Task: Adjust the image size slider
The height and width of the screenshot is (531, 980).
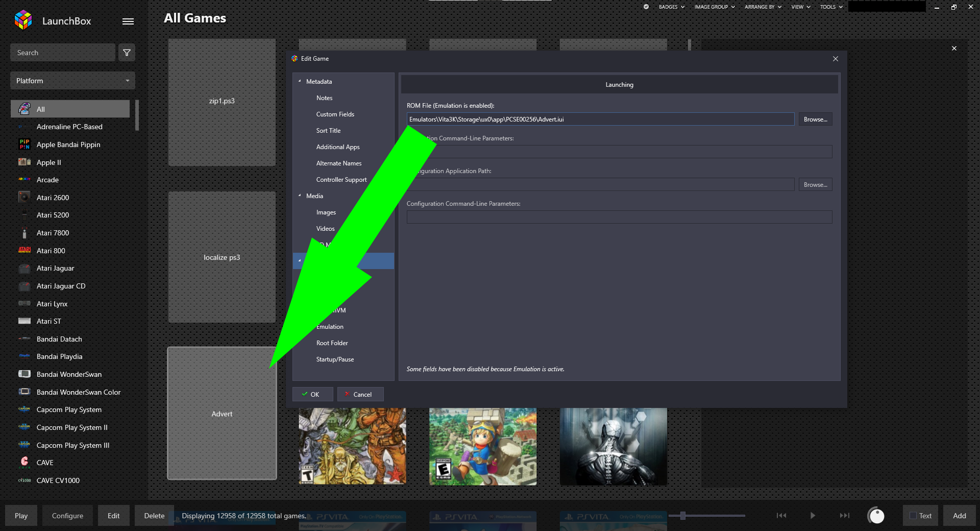Action: (682, 516)
